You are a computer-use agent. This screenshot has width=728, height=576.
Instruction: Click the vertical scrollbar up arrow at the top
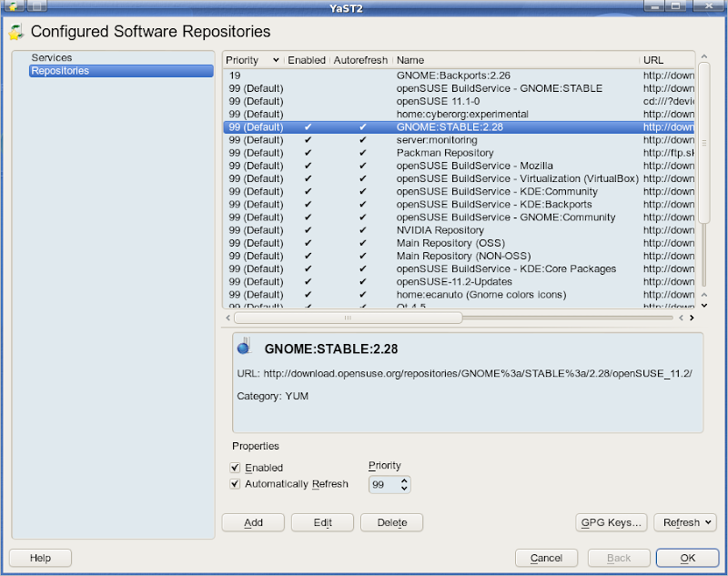[x=704, y=56]
